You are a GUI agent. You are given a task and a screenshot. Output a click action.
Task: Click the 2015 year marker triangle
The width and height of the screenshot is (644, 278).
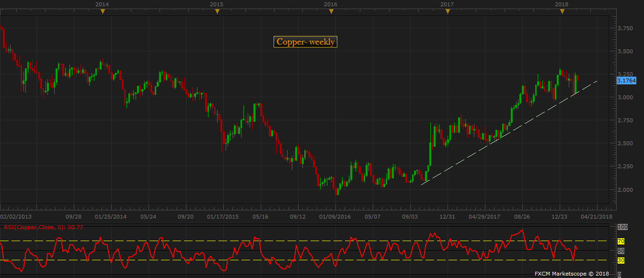pos(217,12)
